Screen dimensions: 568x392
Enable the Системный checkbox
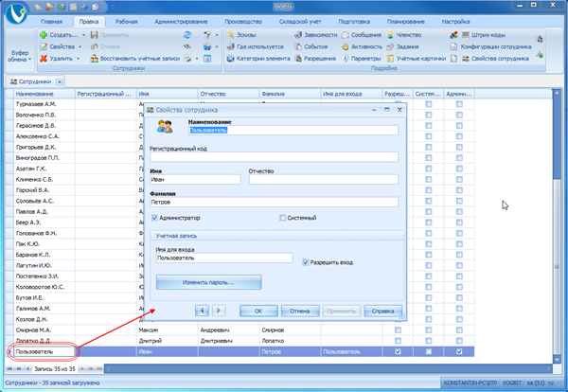[x=283, y=217]
